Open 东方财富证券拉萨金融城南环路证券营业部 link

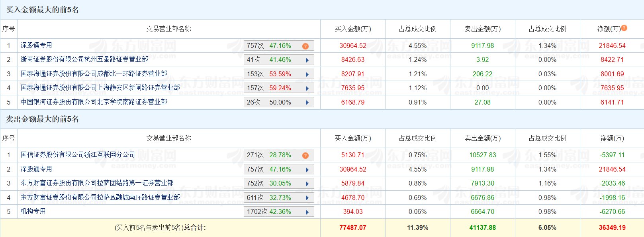(x=100, y=197)
